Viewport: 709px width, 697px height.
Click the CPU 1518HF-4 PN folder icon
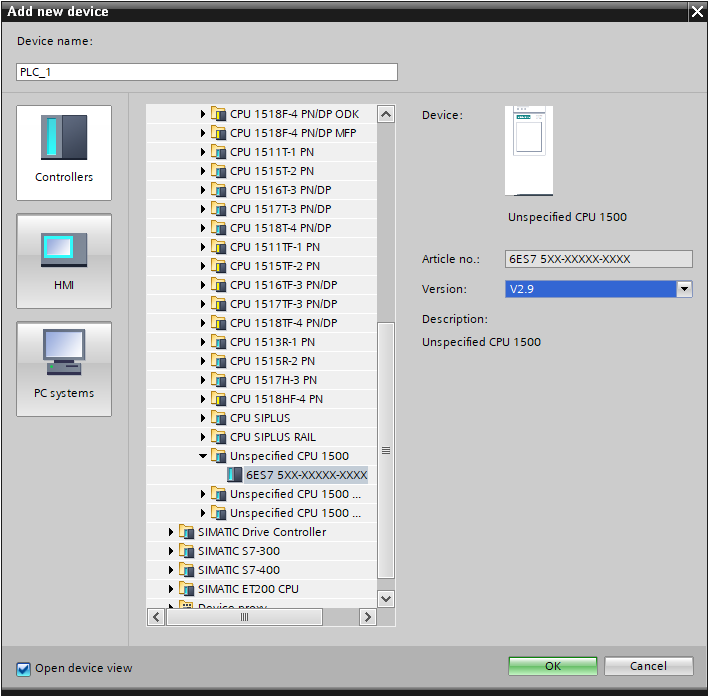(218, 398)
